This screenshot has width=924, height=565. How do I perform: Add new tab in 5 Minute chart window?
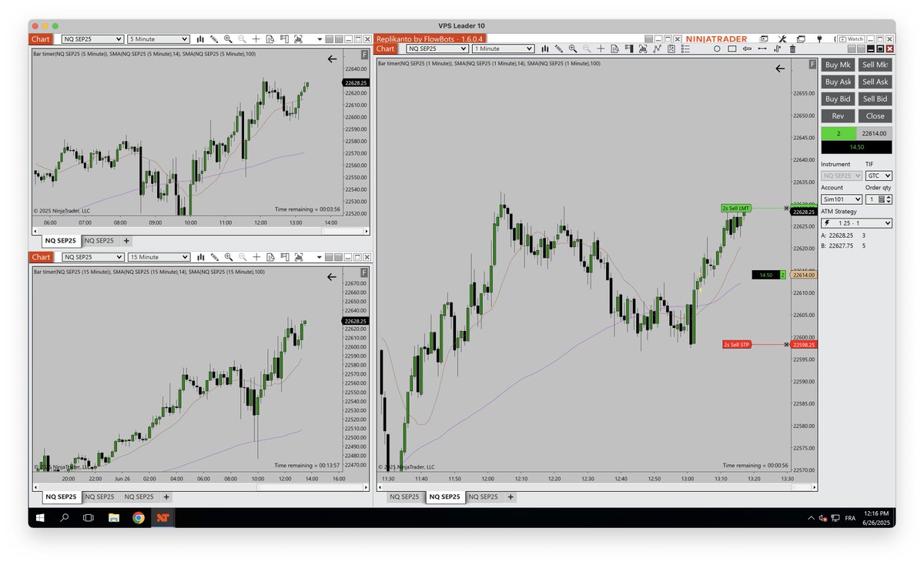point(127,241)
